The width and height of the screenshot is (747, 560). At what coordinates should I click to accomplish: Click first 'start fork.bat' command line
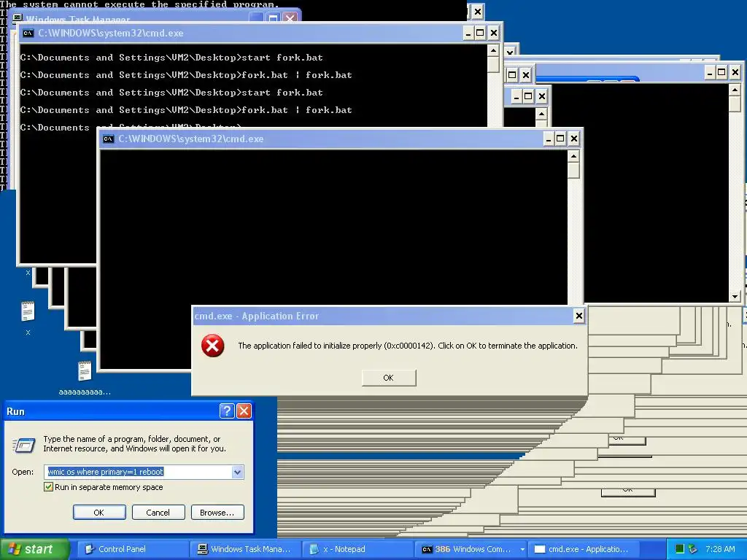[171, 58]
